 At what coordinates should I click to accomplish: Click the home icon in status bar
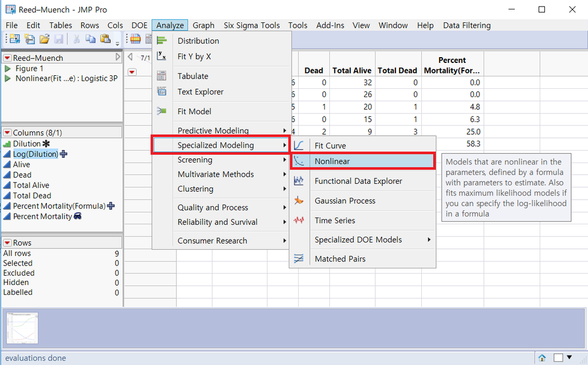[x=542, y=357]
